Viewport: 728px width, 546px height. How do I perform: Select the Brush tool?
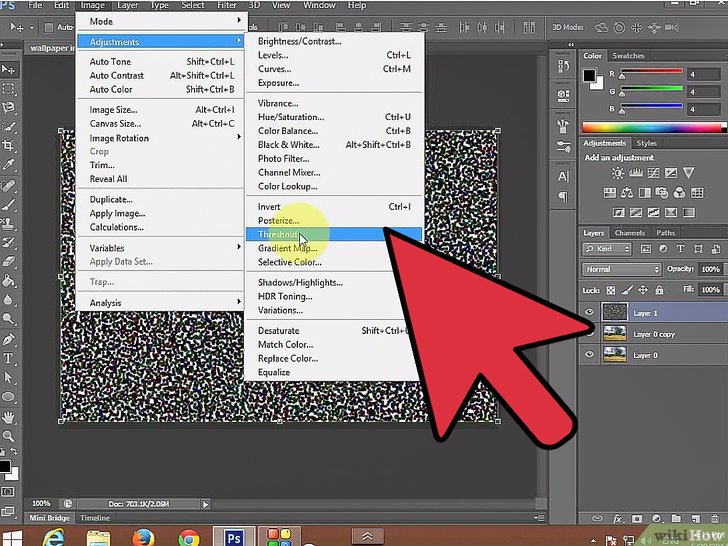click(x=8, y=205)
